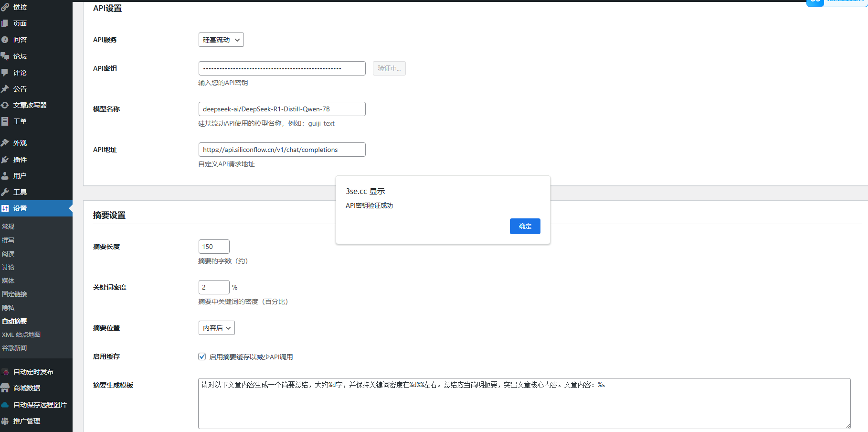868x432 pixels.
Task: Open the API服务 dropdown showing 硅基流动
Action: (x=221, y=40)
